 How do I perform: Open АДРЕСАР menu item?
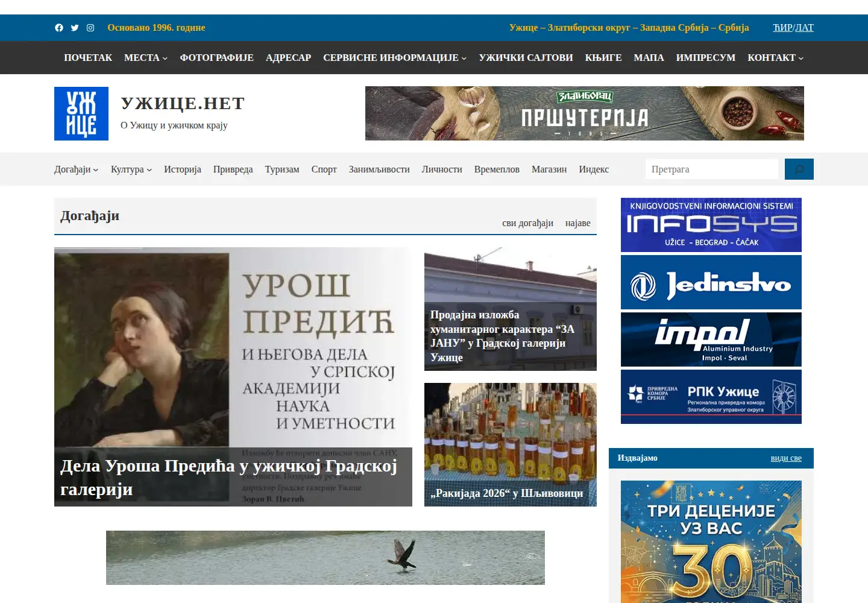(289, 58)
